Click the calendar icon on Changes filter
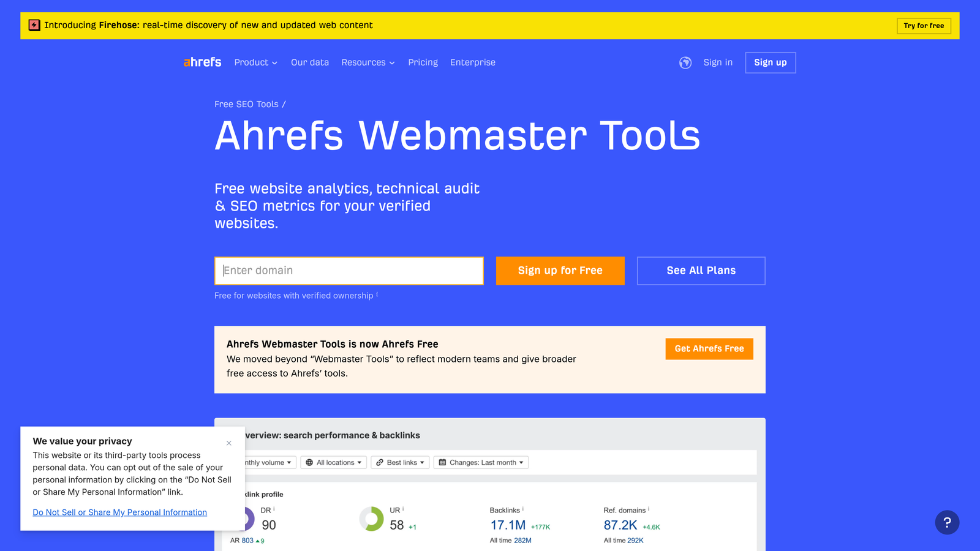This screenshot has height=551, width=980. click(x=442, y=462)
